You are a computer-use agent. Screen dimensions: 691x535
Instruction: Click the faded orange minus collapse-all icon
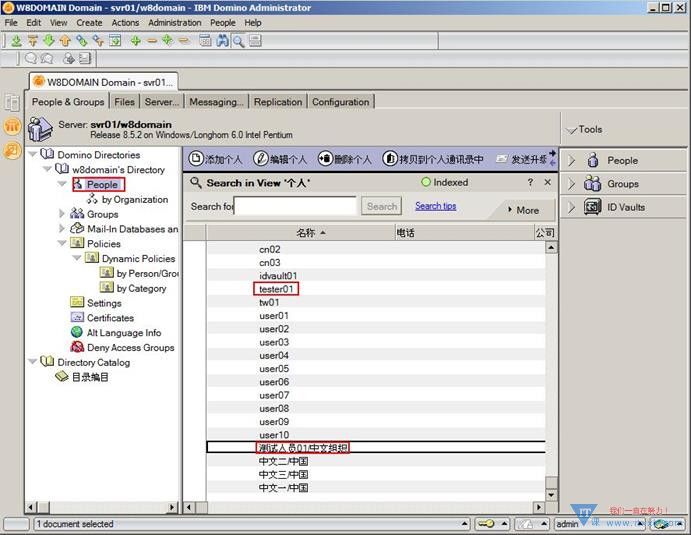[184, 41]
